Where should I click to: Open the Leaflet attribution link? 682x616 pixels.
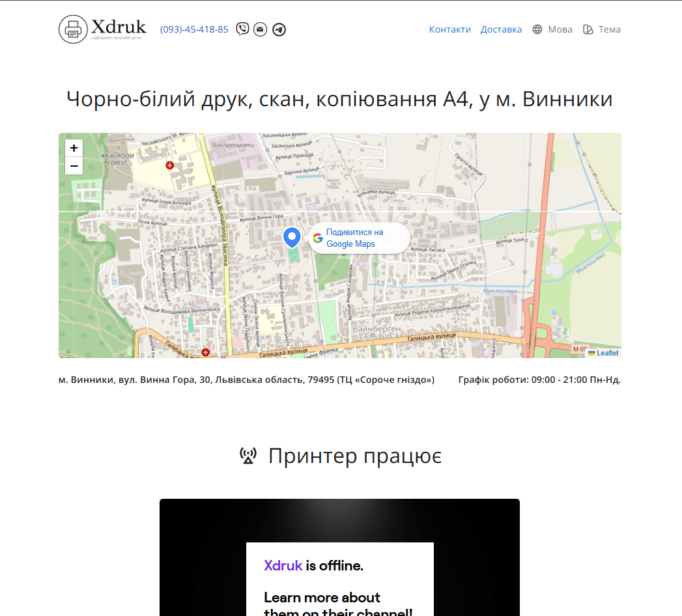click(x=607, y=353)
